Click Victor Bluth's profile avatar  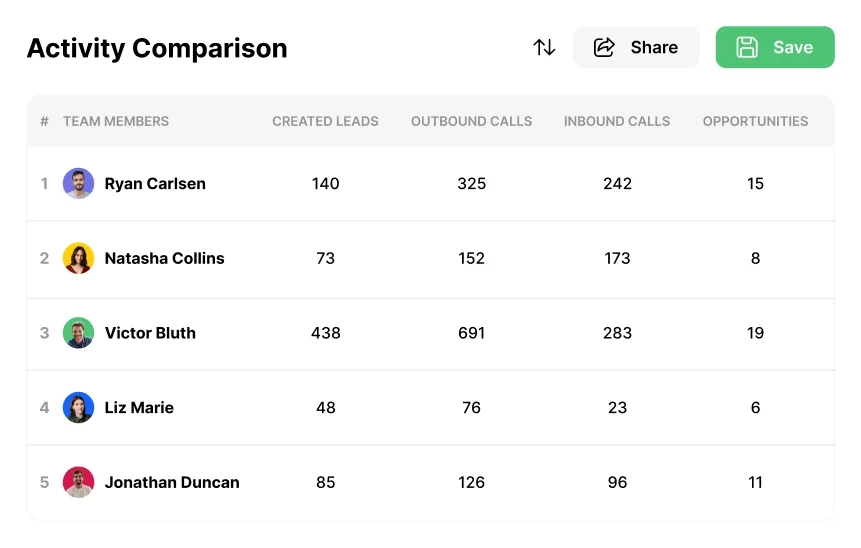point(78,333)
